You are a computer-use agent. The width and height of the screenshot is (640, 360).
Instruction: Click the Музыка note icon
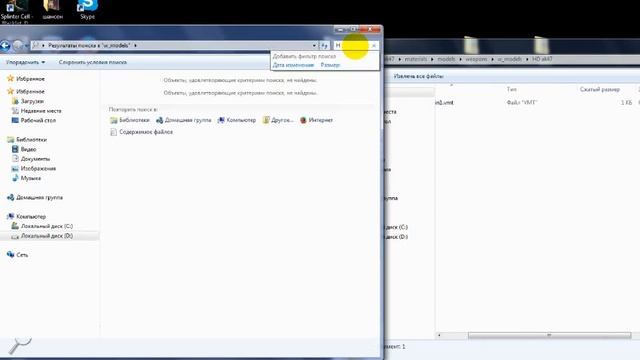tap(15, 178)
